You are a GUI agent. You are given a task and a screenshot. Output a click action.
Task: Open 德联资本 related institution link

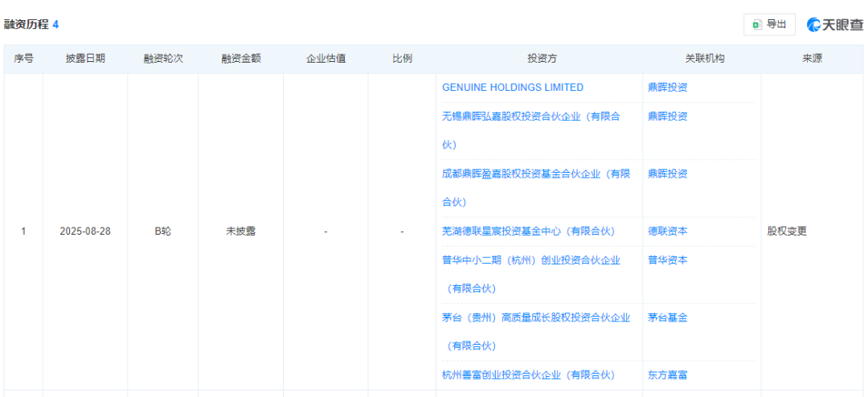coord(668,231)
